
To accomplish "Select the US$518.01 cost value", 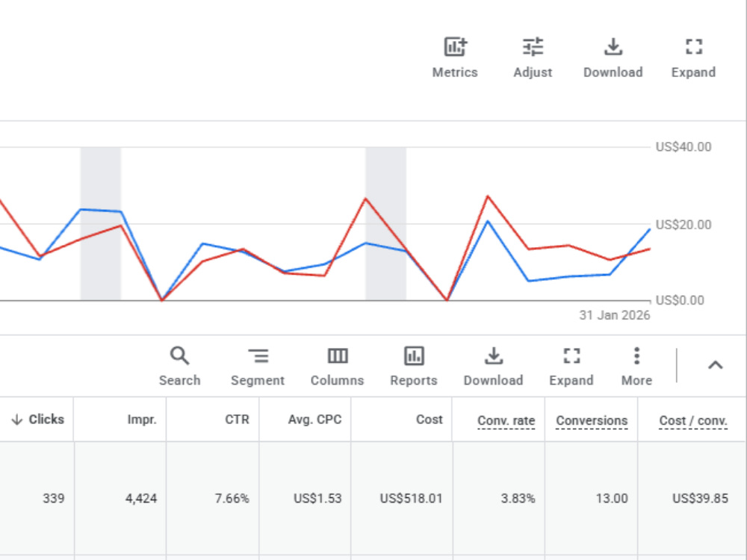I will 411,499.
